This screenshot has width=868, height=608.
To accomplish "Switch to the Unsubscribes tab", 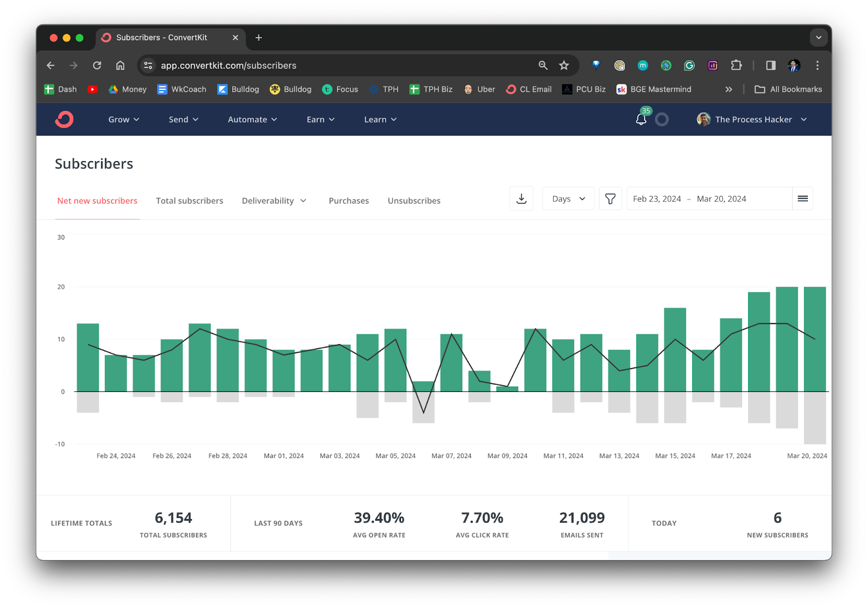I will point(414,201).
